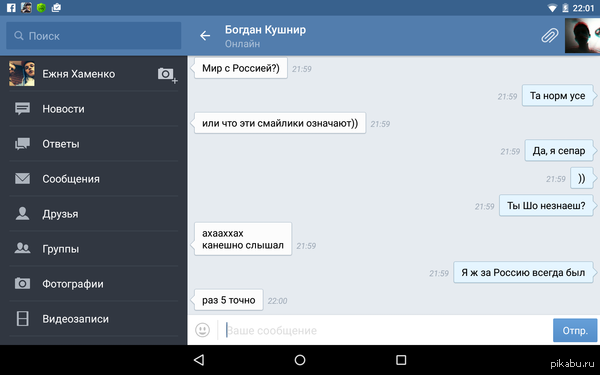Tap Android recent apps button
Viewport: 600px width, 375px height.
(x=401, y=360)
